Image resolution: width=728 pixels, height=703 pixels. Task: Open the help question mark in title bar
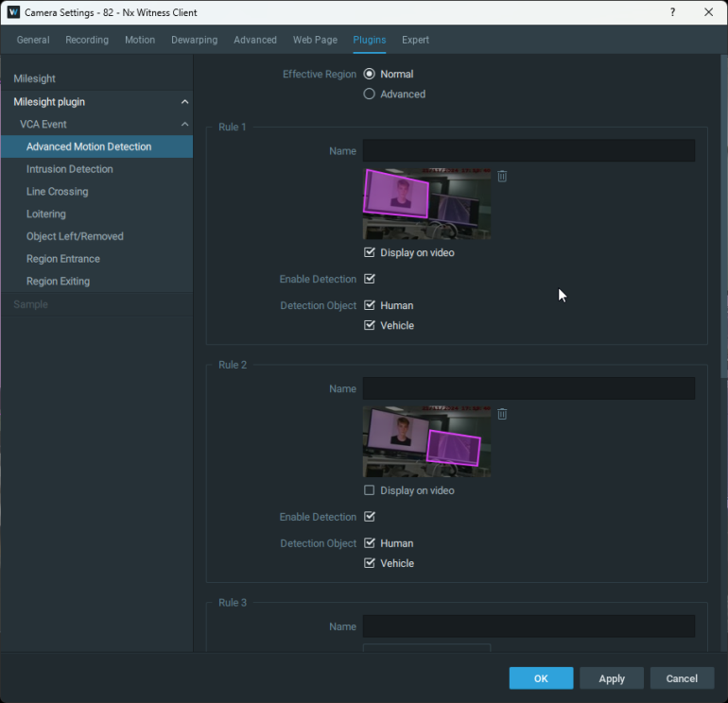(x=672, y=12)
